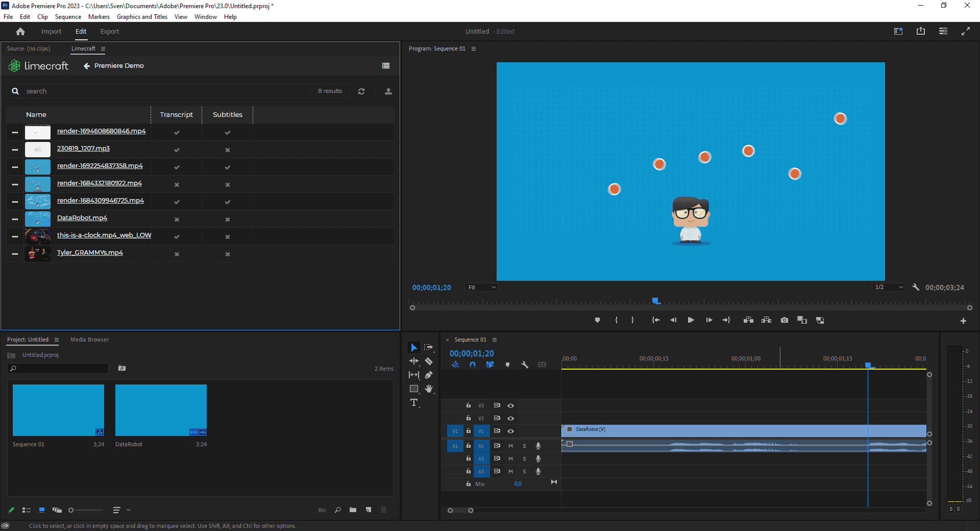Click the Limecraft upload icon
Viewport: 980px width, 531px height.
(388, 91)
